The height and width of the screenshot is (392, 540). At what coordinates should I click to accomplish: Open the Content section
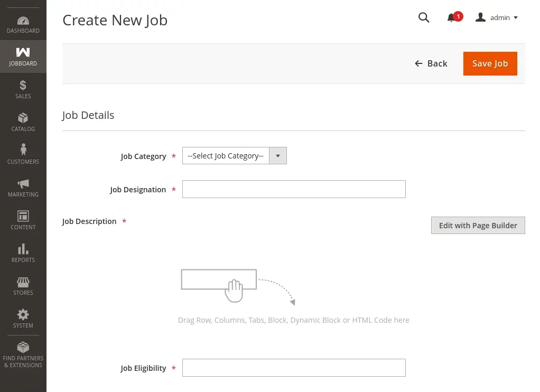pyautogui.click(x=23, y=220)
